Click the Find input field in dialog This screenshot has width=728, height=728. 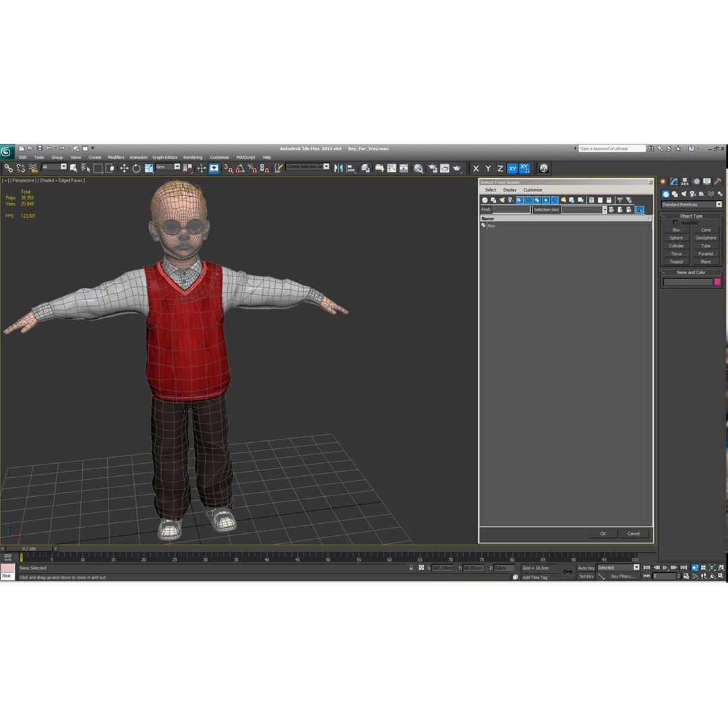point(511,210)
